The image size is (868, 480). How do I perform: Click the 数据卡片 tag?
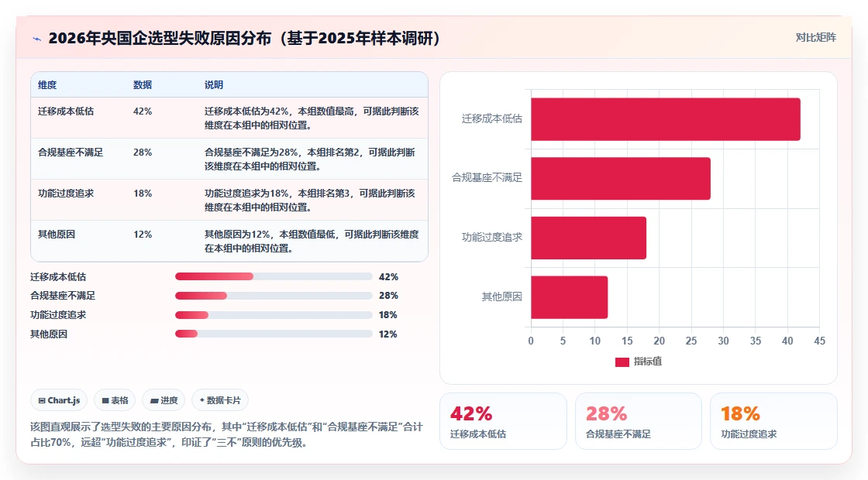220,400
